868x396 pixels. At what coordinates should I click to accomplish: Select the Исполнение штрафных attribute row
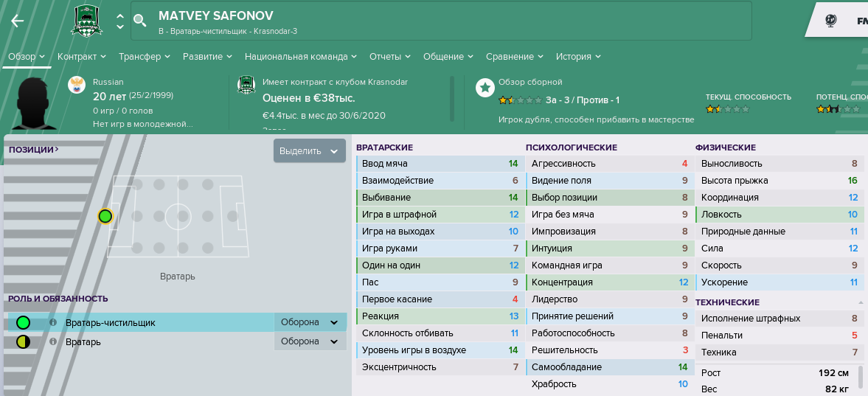point(779,319)
